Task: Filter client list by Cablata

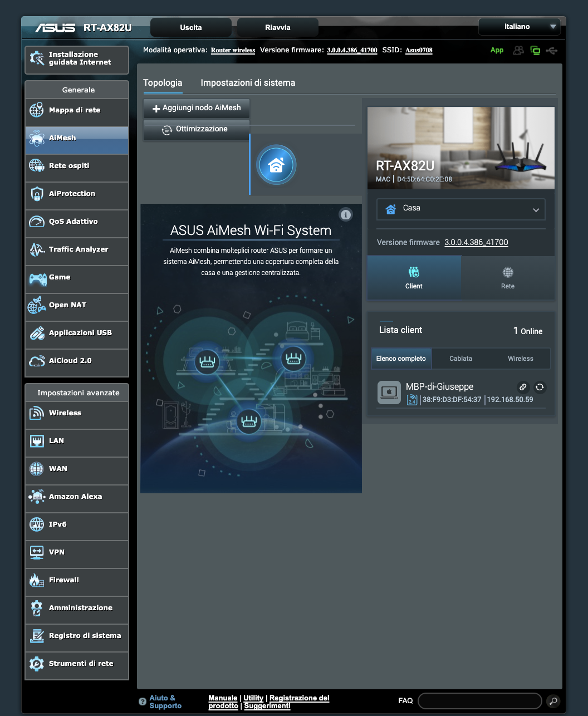Action: pyautogui.click(x=461, y=359)
